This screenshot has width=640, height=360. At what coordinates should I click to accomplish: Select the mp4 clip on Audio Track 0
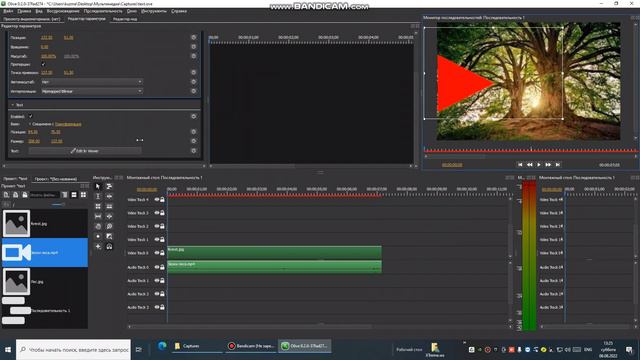pyautogui.click(x=274, y=267)
